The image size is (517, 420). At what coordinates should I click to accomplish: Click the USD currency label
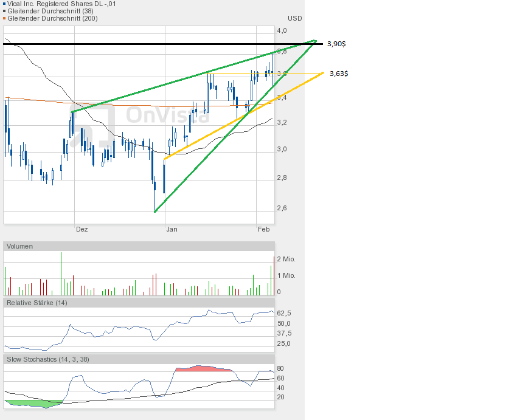[294, 18]
